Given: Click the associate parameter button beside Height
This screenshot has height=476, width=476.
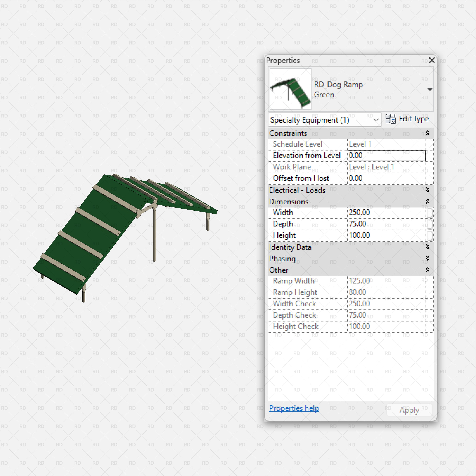Looking at the screenshot, I should pos(430,235).
